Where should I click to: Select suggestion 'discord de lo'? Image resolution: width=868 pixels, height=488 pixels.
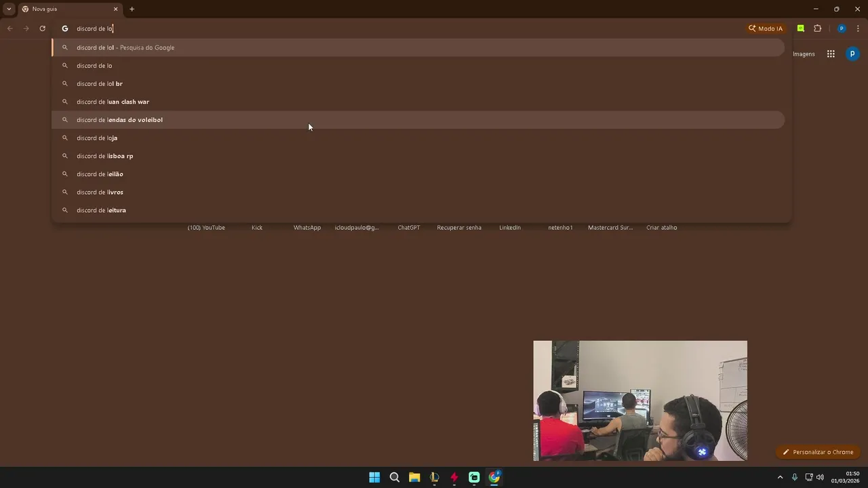(x=418, y=66)
